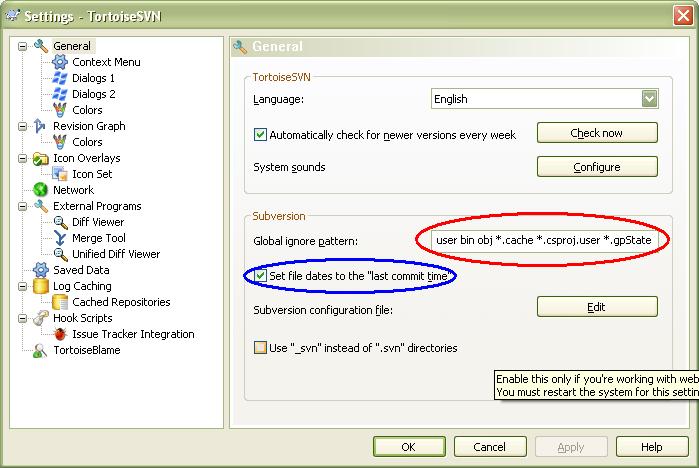Click the Icon Overlays folder icon
The height and width of the screenshot is (468, 699).
(x=41, y=158)
